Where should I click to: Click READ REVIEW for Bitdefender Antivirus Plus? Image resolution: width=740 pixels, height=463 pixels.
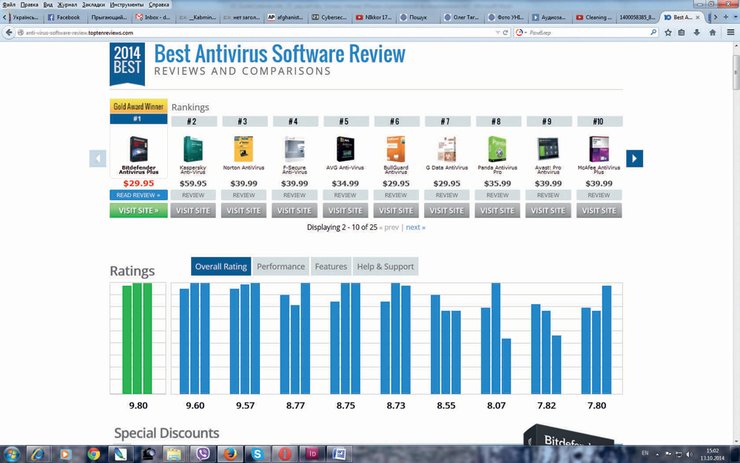[x=138, y=195]
